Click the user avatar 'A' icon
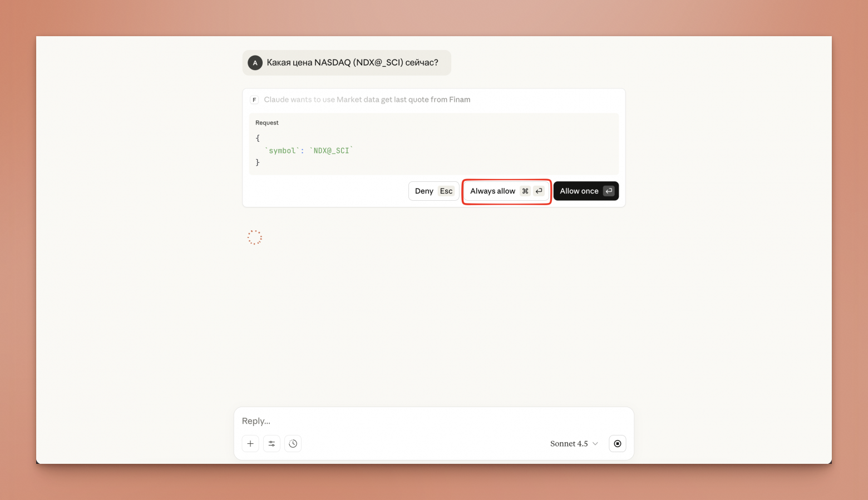The image size is (868, 500). coord(255,63)
